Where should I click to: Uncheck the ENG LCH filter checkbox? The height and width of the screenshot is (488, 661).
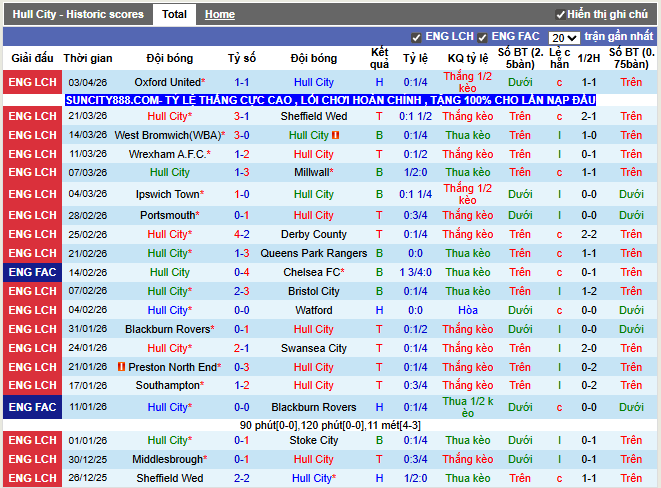tap(415, 37)
